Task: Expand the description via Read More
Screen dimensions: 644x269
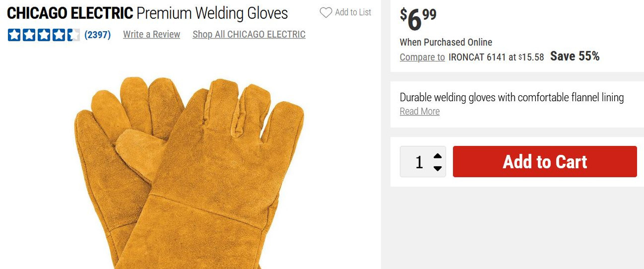Action: [x=420, y=111]
